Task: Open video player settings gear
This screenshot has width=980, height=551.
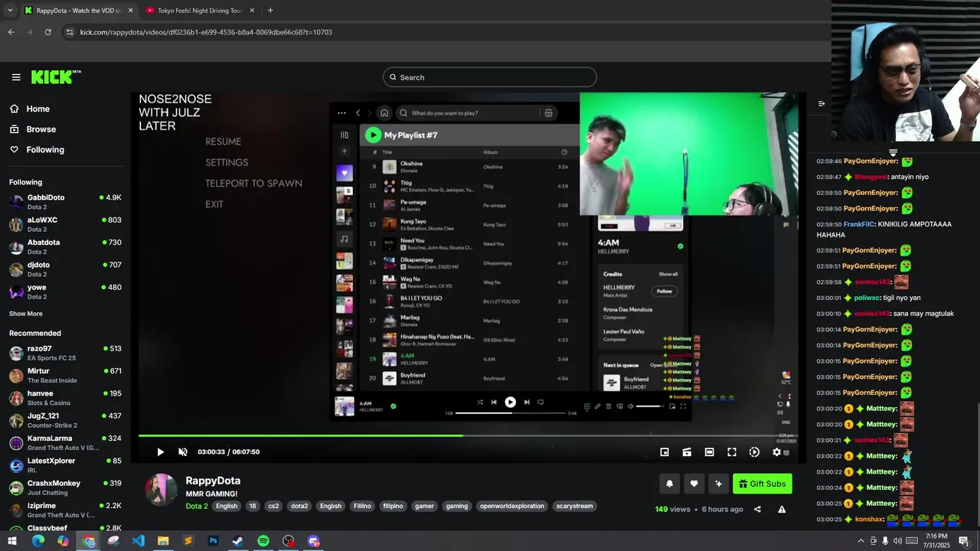Action: [776, 452]
